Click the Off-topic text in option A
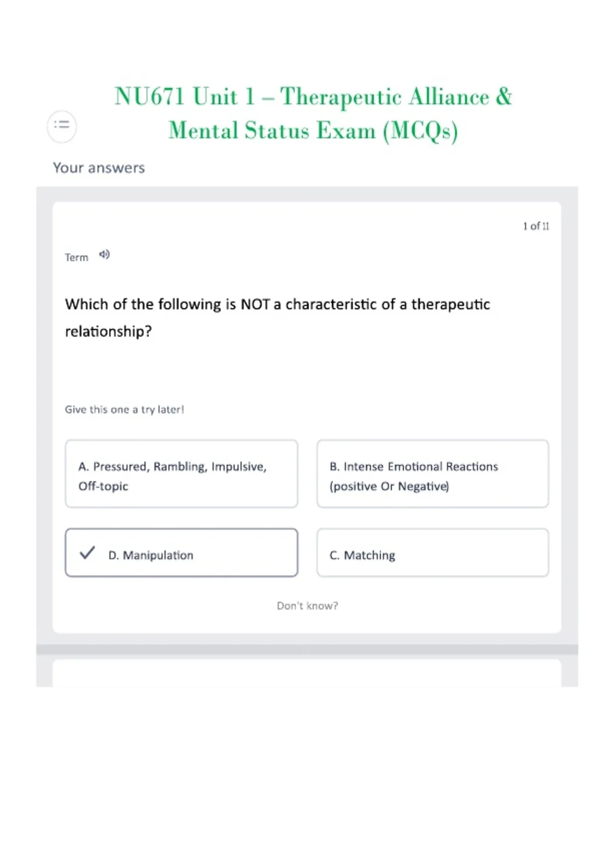The image size is (613, 868). tap(103, 486)
